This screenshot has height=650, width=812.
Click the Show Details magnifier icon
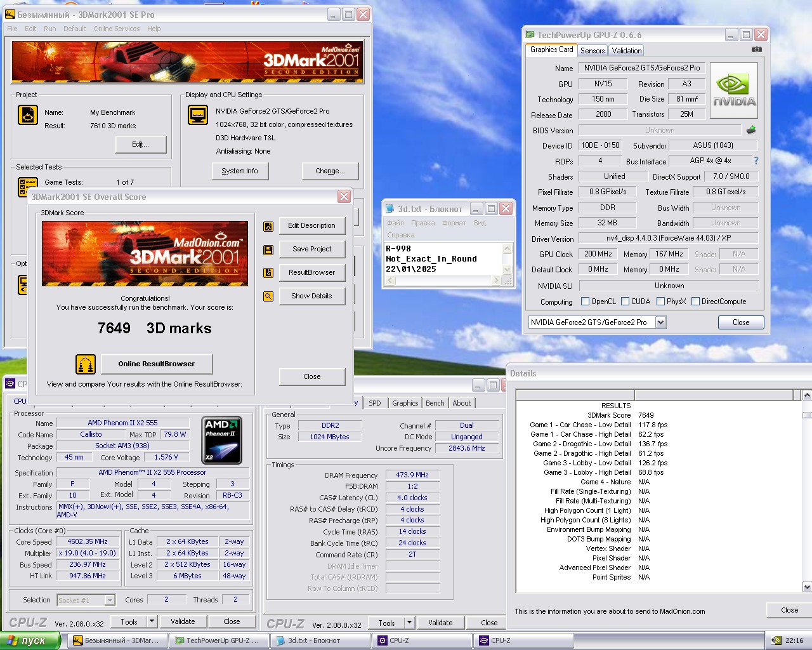(x=268, y=296)
